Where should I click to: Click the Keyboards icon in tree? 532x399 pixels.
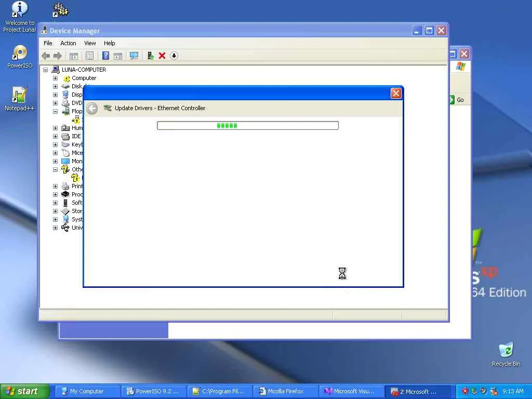point(65,144)
